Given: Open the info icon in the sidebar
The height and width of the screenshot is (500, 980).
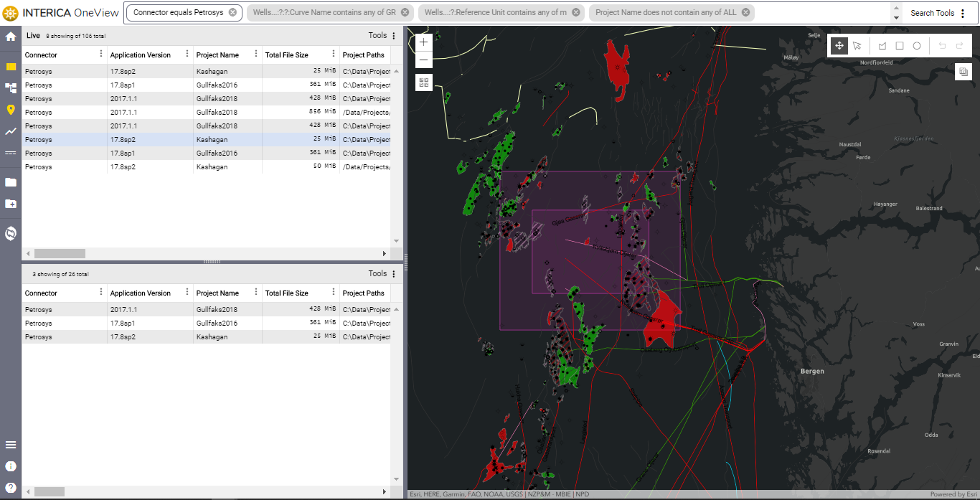Looking at the screenshot, I should coord(11,466).
